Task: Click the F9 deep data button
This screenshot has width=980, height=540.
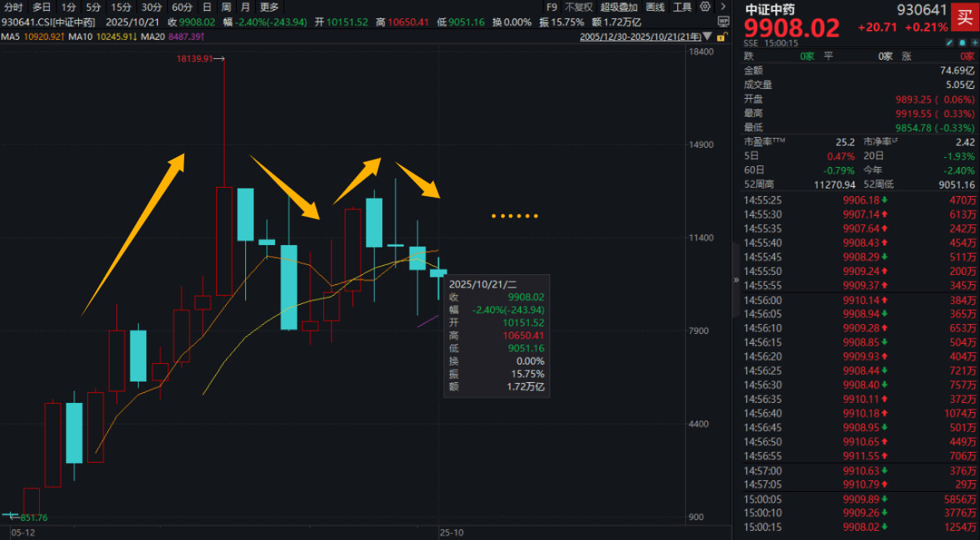Action: click(552, 7)
